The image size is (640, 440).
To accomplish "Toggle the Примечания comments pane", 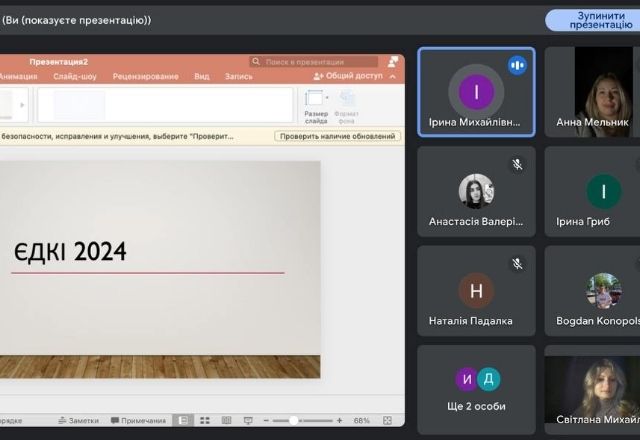I will click(138, 421).
